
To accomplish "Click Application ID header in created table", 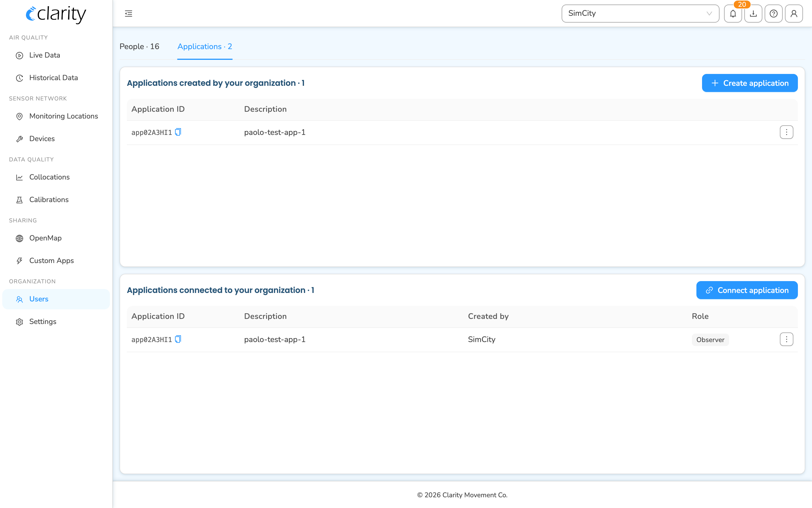I will click(x=158, y=109).
